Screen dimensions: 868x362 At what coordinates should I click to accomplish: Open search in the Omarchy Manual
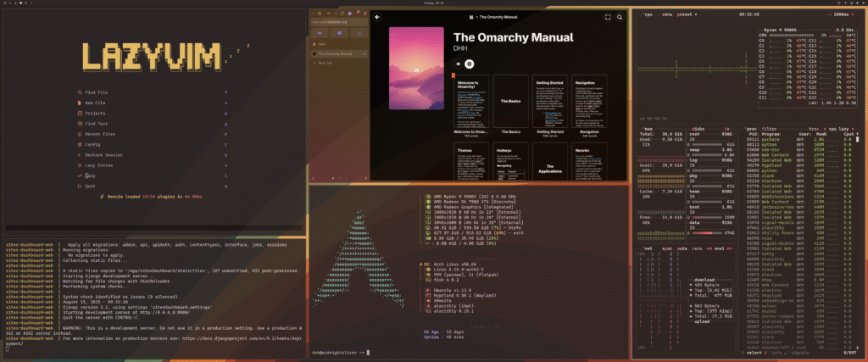[x=620, y=17]
